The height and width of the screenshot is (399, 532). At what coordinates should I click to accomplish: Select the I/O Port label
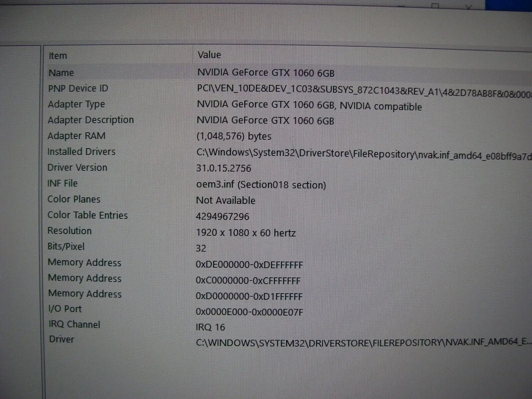click(65, 309)
